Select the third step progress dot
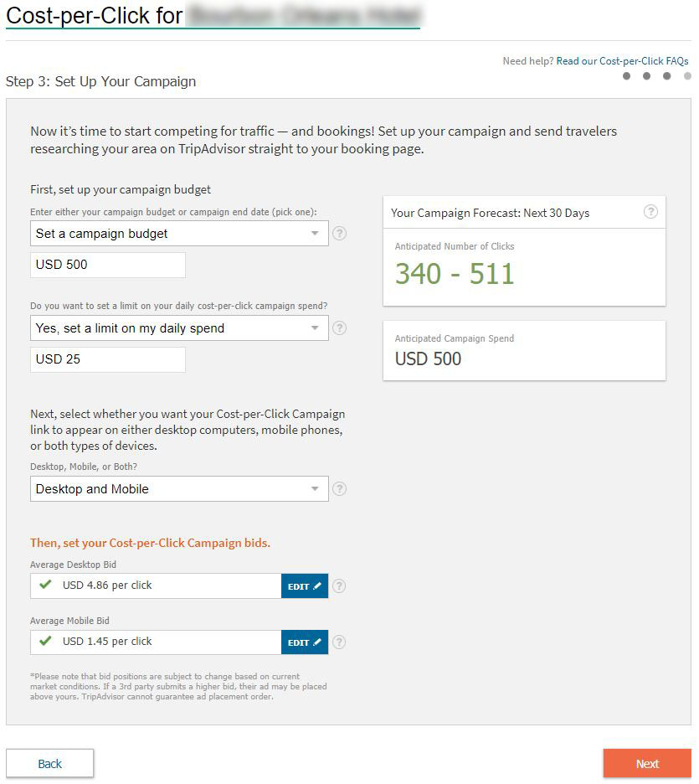The height and width of the screenshot is (784, 699). tap(667, 76)
